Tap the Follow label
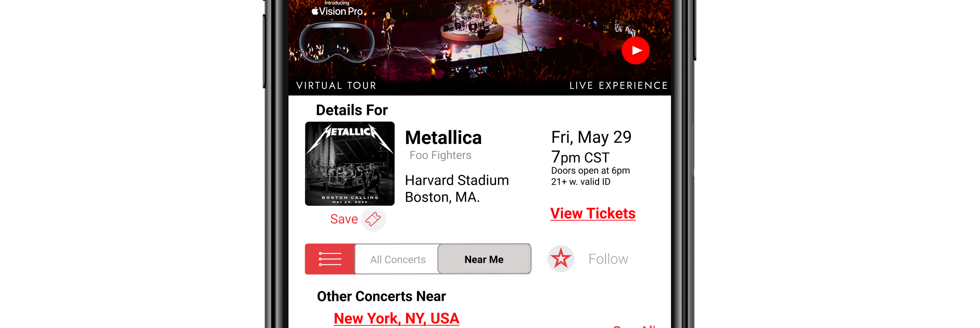 (x=608, y=259)
